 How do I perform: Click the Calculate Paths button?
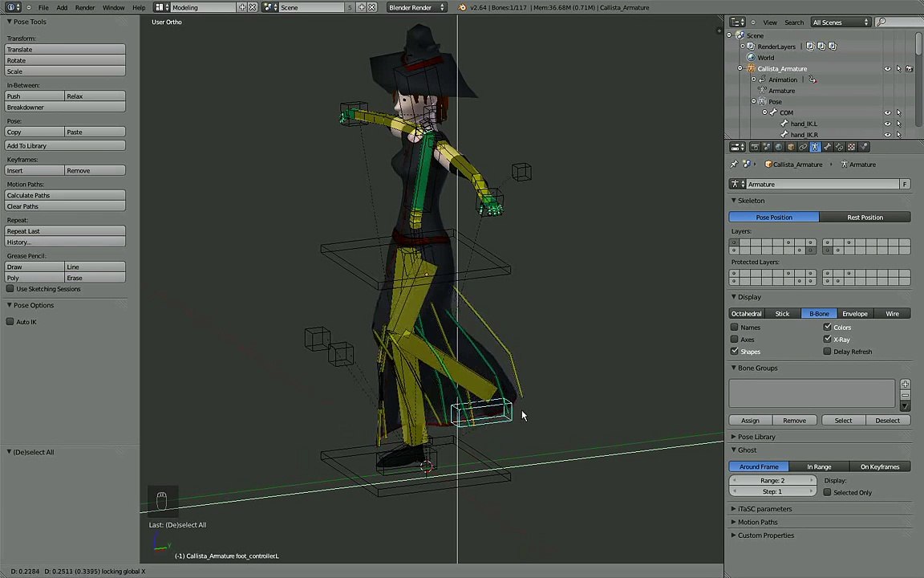[65, 195]
